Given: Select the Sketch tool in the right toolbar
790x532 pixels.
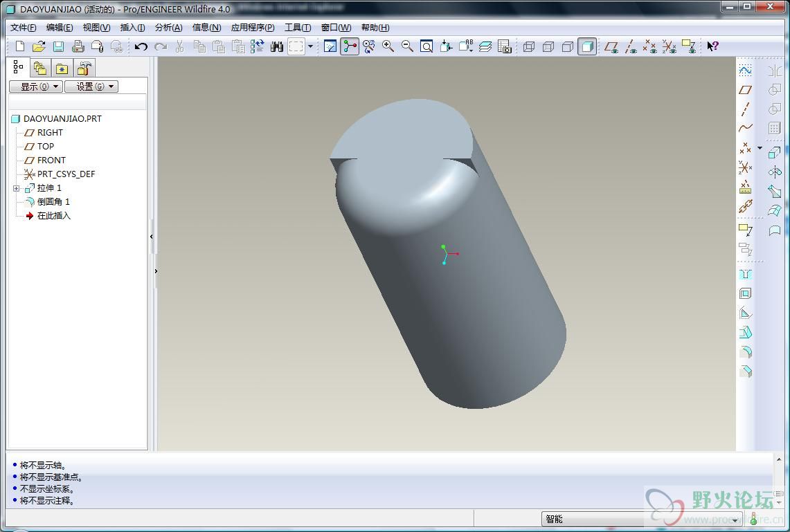Looking at the screenshot, I should (745, 71).
